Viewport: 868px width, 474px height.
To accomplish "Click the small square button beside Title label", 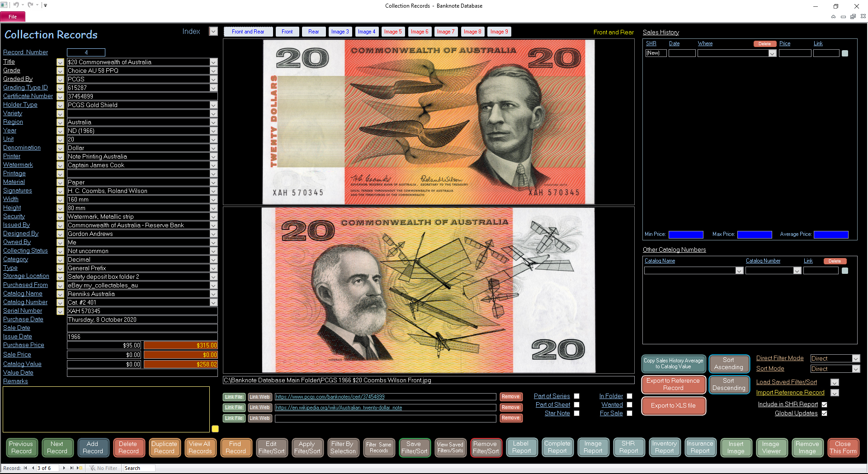I will 60,62.
